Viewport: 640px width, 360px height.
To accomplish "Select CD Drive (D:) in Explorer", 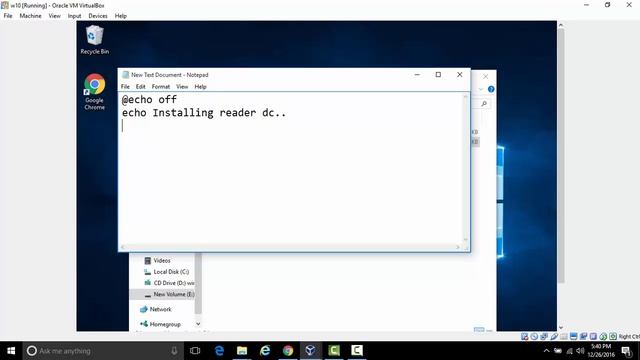I will click(169, 283).
